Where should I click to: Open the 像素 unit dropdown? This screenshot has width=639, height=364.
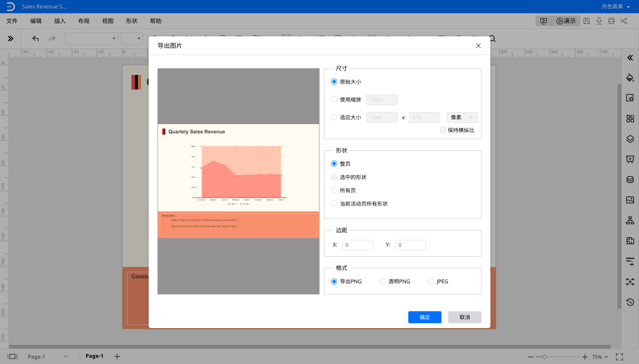[462, 117]
